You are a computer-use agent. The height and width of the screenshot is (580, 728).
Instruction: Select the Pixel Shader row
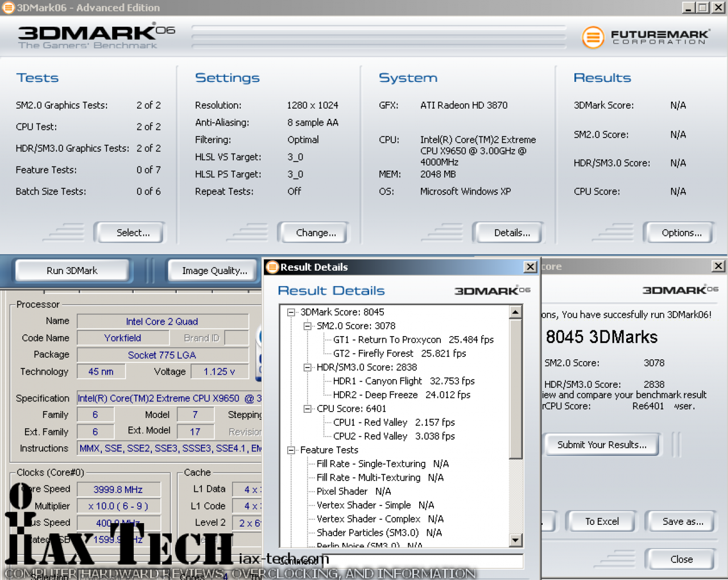coord(353,491)
